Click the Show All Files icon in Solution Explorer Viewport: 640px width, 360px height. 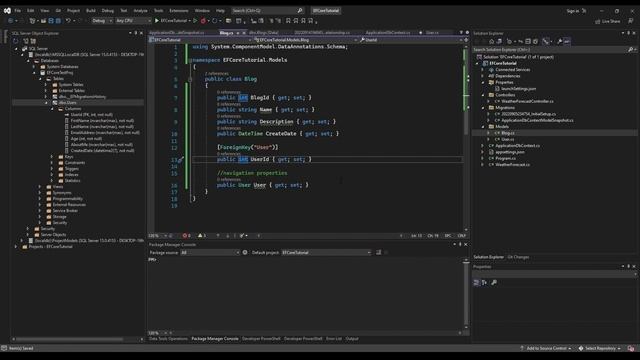click(x=536, y=41)
